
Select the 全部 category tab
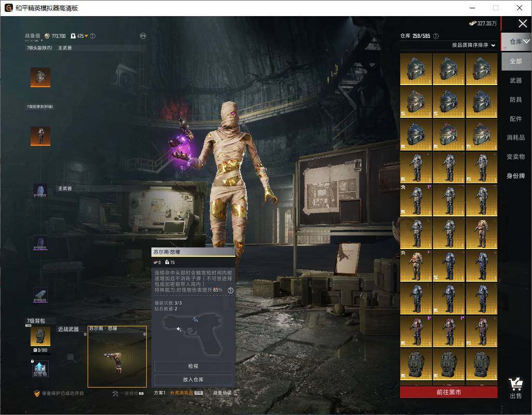516,61
